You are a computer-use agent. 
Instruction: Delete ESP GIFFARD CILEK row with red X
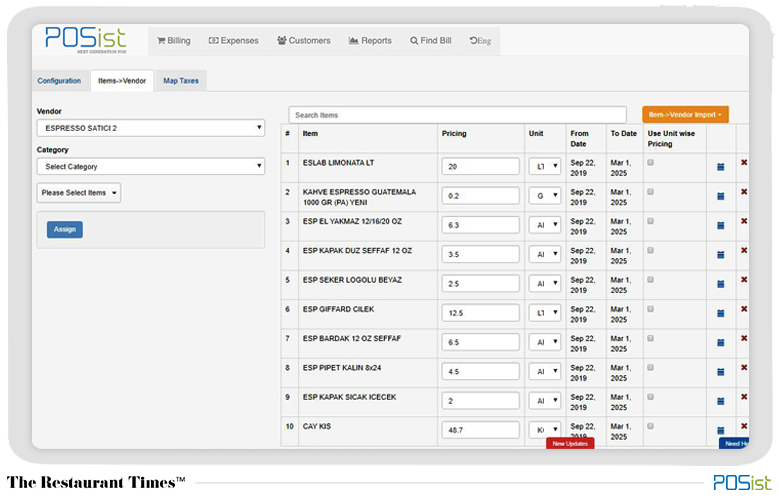click(744, 309)
